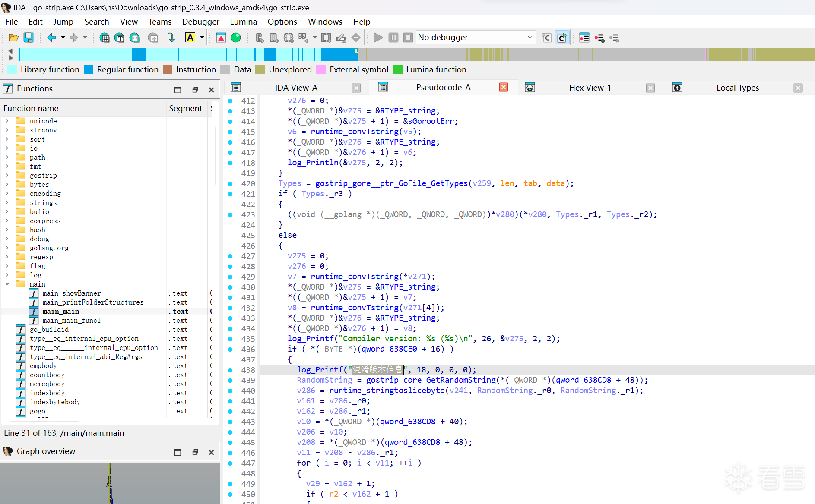Click the navigation band overview bar
The width and height of the screenshot is (815, 504).
click(x=415, y=54)
